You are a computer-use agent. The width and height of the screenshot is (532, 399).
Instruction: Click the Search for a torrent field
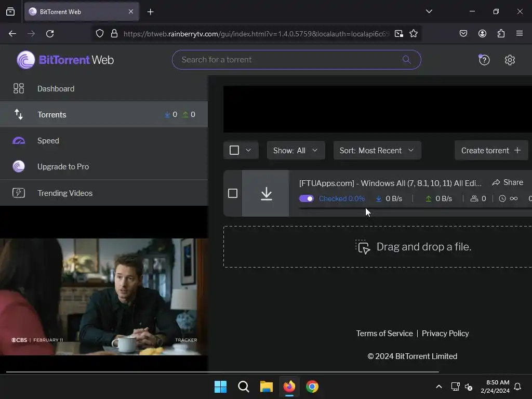(x=297, y=60)
